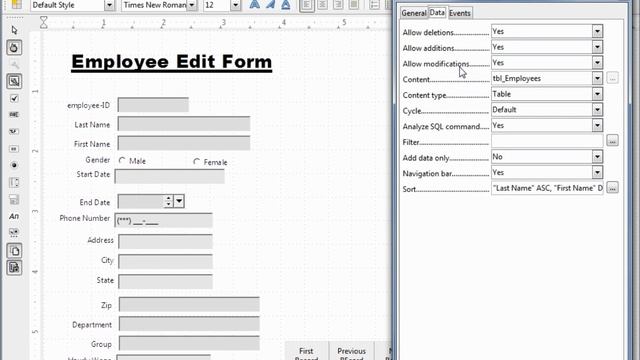Image resolution: width=640 pixels, height=360 pixels.
Task: Open the font size dropdown
Action: [236, 5]
